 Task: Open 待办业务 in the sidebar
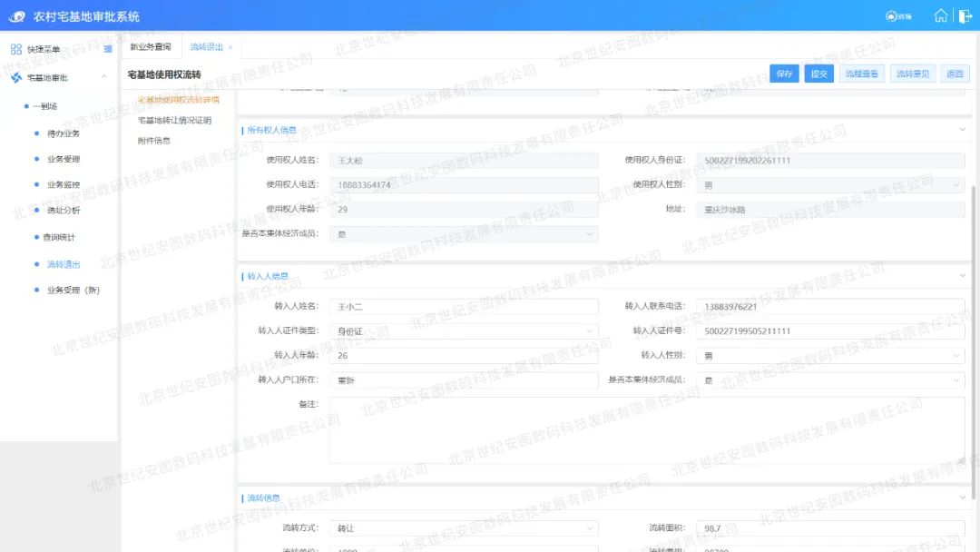[64, 133]
